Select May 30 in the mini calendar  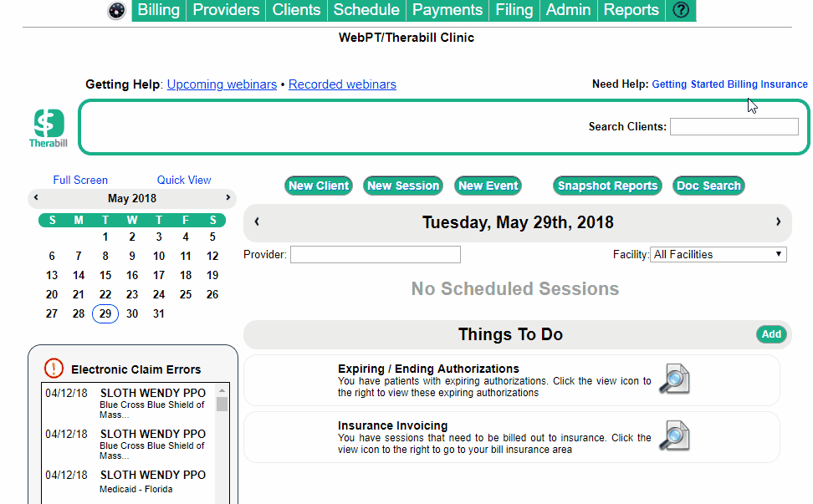(132, 314)
